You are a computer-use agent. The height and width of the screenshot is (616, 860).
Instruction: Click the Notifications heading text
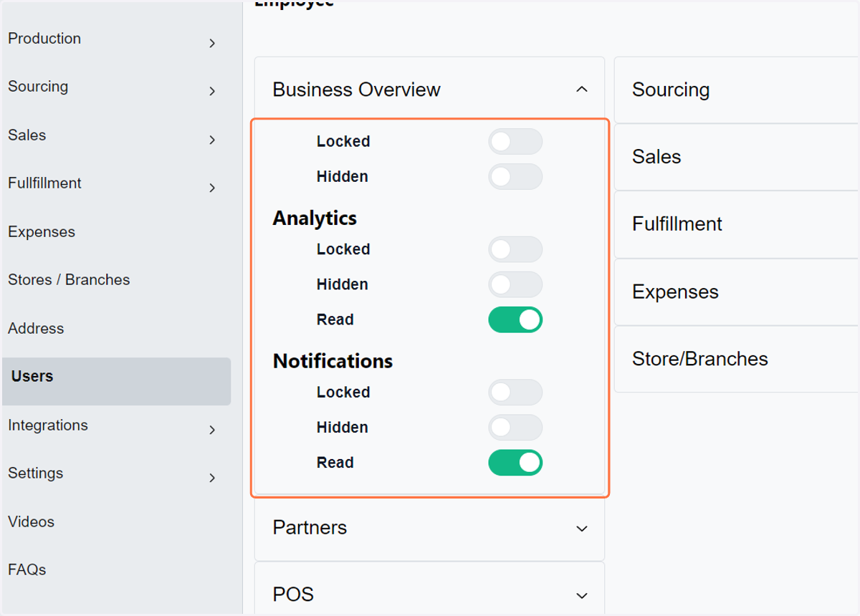tap(333, 361)
